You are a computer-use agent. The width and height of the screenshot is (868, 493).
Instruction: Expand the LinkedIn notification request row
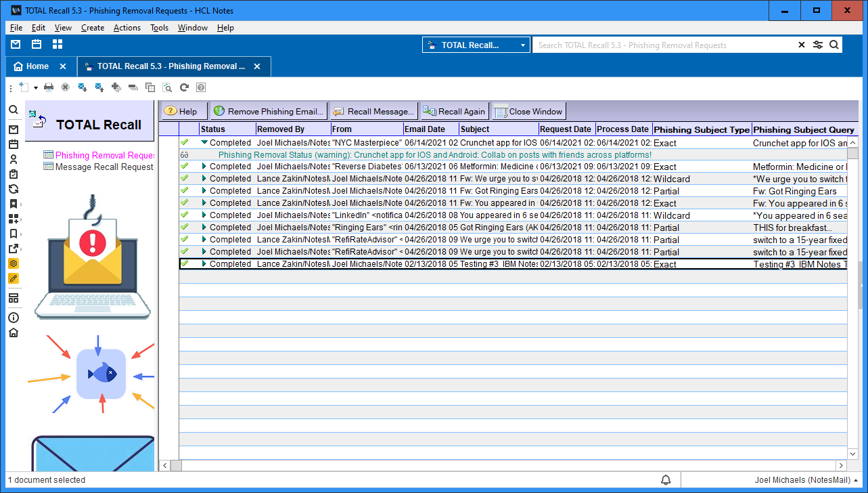point(204,215)
